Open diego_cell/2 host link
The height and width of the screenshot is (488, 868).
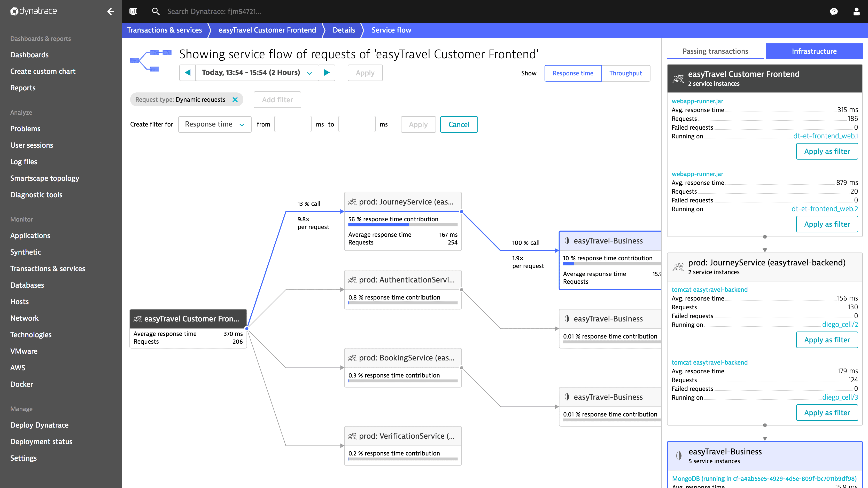click(x=840, y=325)
